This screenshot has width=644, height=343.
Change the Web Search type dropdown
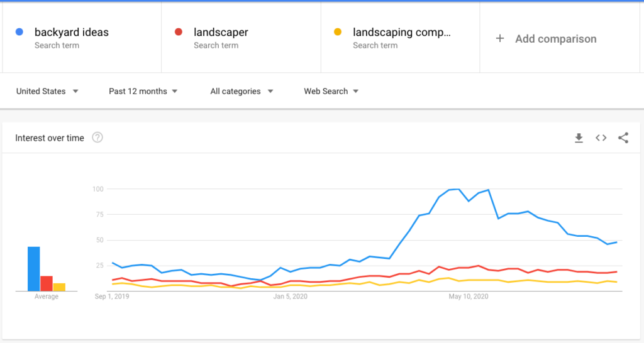pyautogui.click(x=331, y=91)
